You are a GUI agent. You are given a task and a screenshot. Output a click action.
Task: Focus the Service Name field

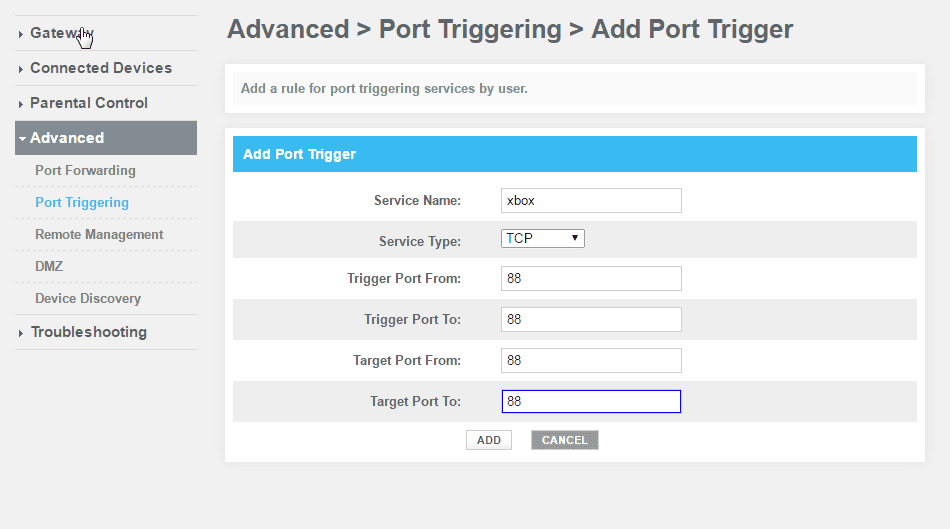click(591, 201)
